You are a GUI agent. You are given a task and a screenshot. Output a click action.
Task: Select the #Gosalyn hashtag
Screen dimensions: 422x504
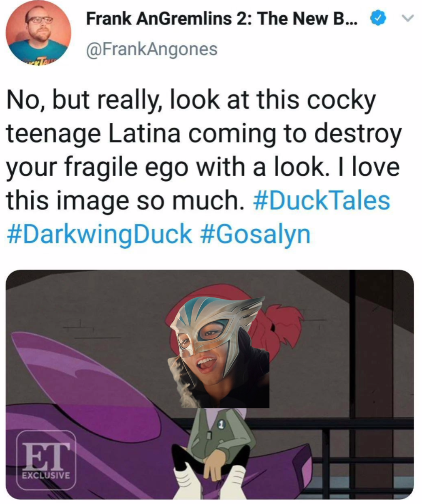click(256, 235)
